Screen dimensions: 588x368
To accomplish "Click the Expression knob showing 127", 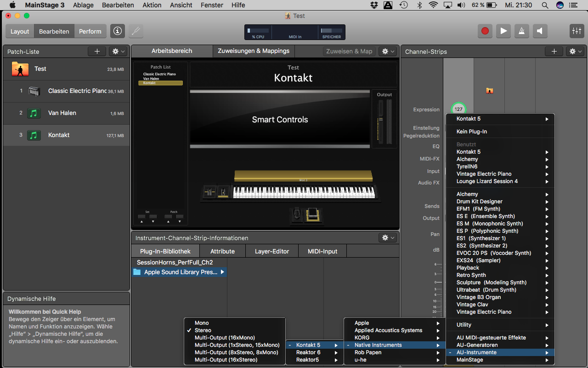I will [x=458, y=109].
